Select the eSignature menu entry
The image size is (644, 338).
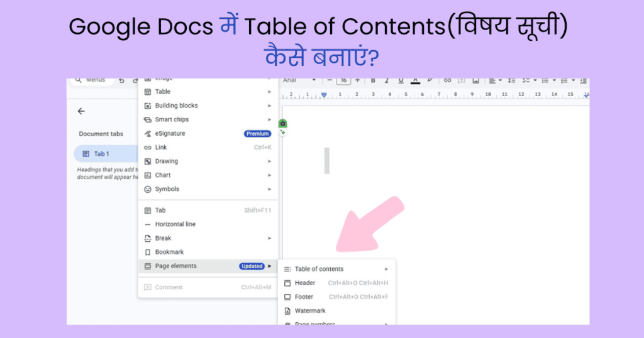[208, 133]
